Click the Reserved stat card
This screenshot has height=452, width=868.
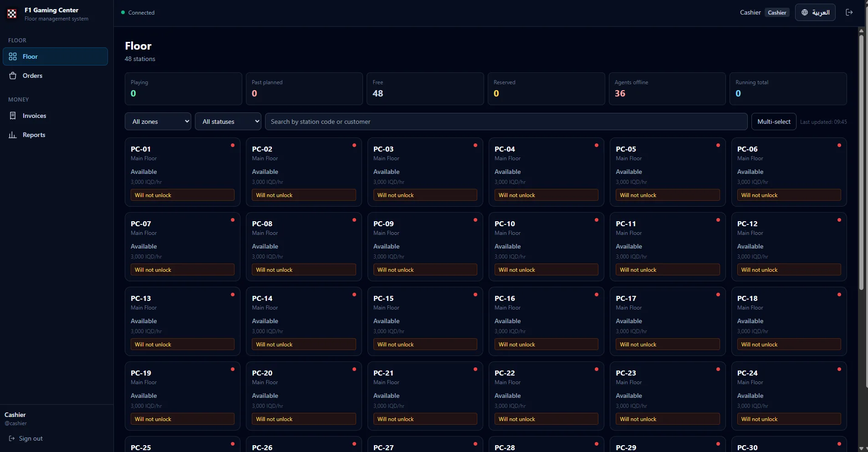546,89
